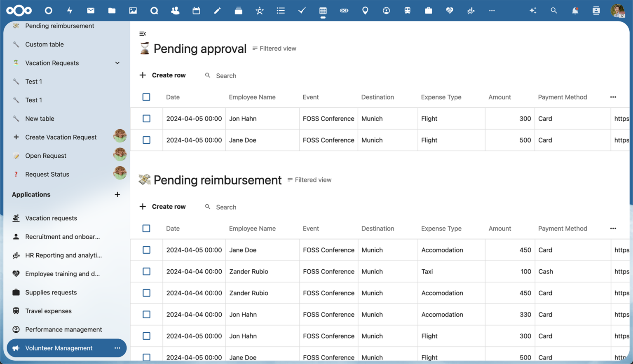Collapse the Vacation Requests section

(117, 63)
